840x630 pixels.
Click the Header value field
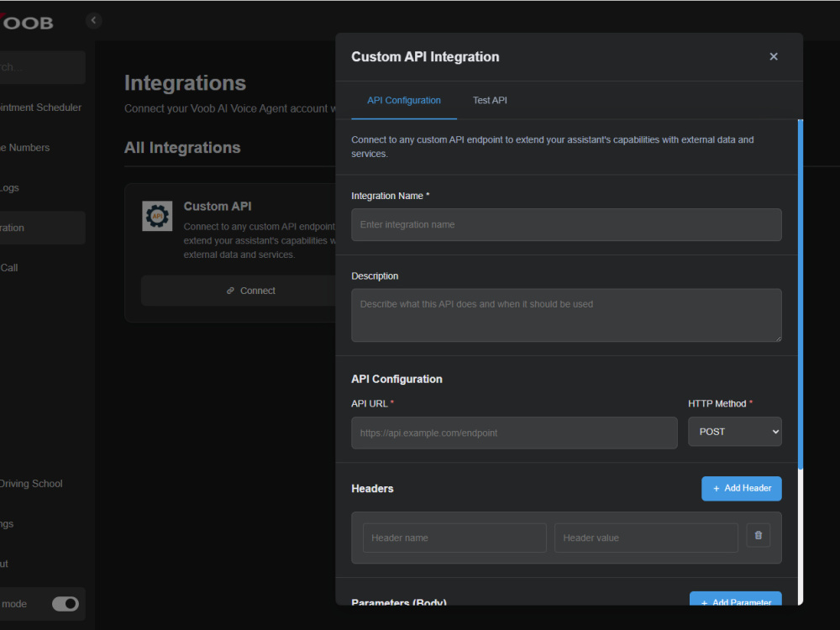pyautogui.click(x=646, y=538)
